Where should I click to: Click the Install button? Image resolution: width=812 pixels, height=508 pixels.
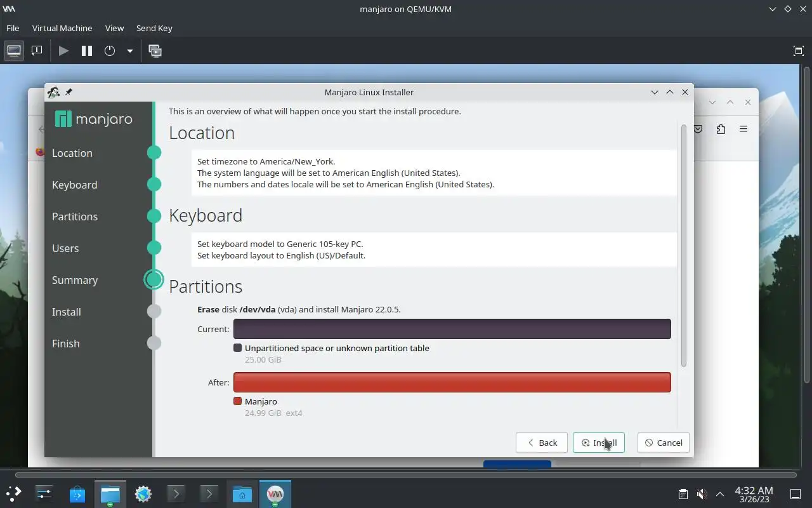click(x=599, y=443)
